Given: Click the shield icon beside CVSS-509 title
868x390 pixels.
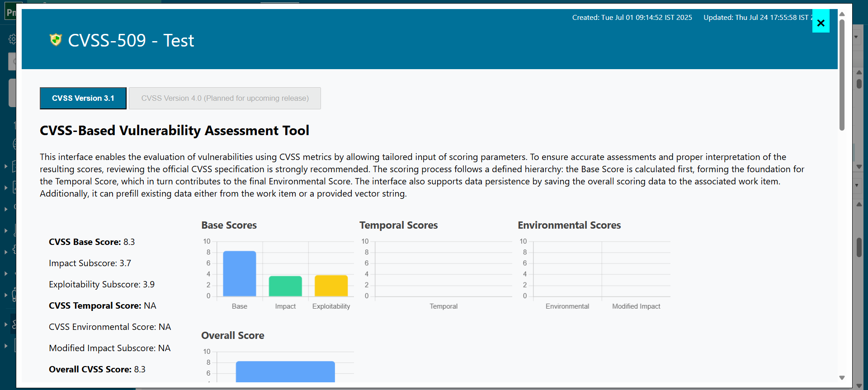Looking at the screenshot, I should pyautogui.click(x=56, y=40).
